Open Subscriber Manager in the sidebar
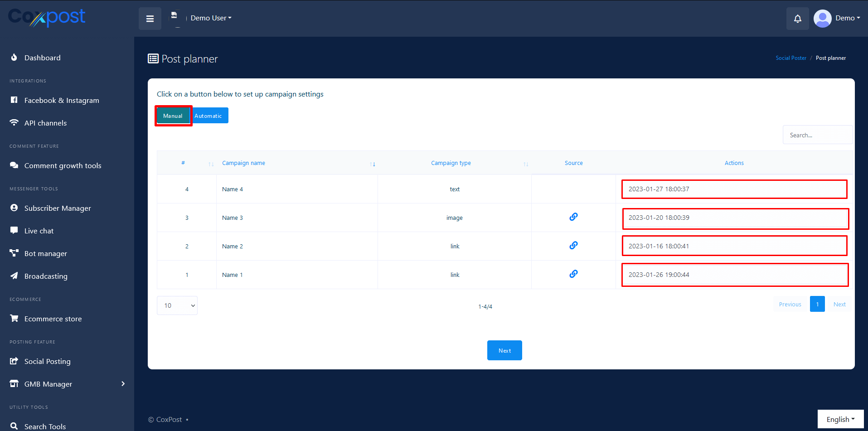The height and width of the screenshot is (431, 868). (x=58, y=208)
